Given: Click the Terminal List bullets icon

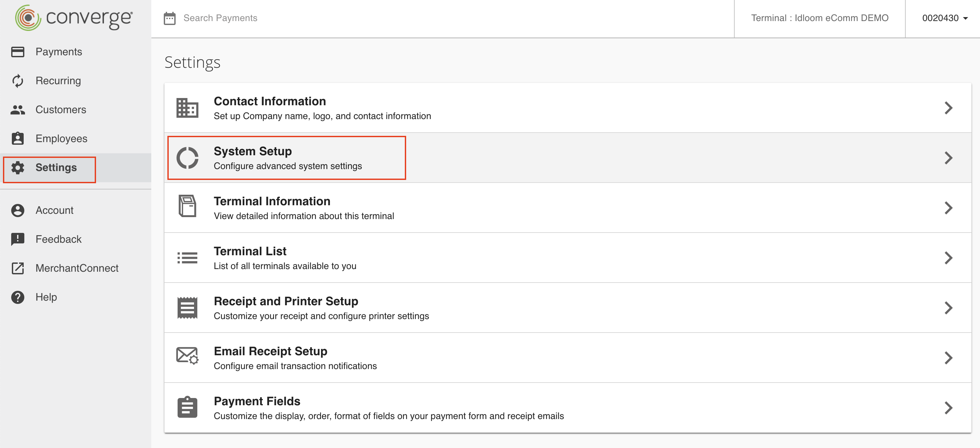Looking at the screenshot, I should [187, 258].
